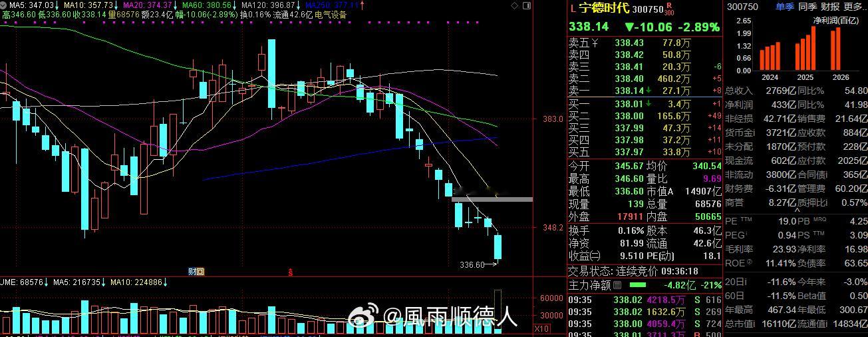Click the diamond icon above the K-line chart
This screenshot has height=337, width=868.
(x=514, y=5)
